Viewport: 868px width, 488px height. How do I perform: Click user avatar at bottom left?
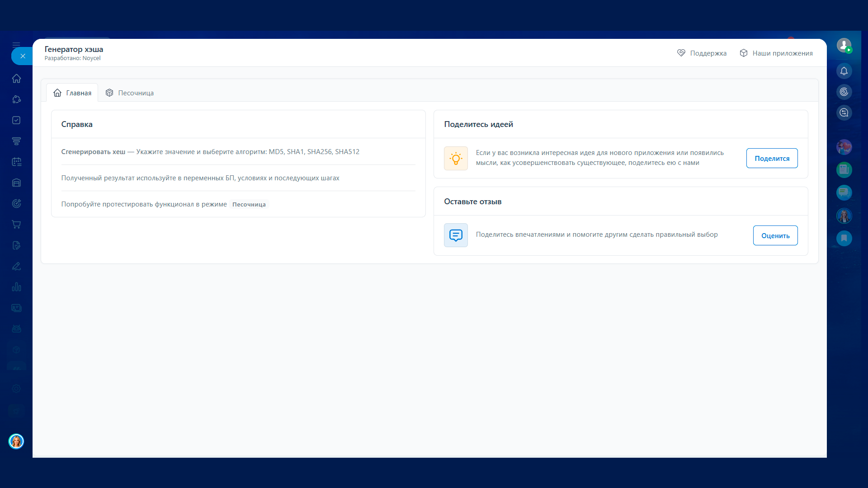tap(16, 441)
